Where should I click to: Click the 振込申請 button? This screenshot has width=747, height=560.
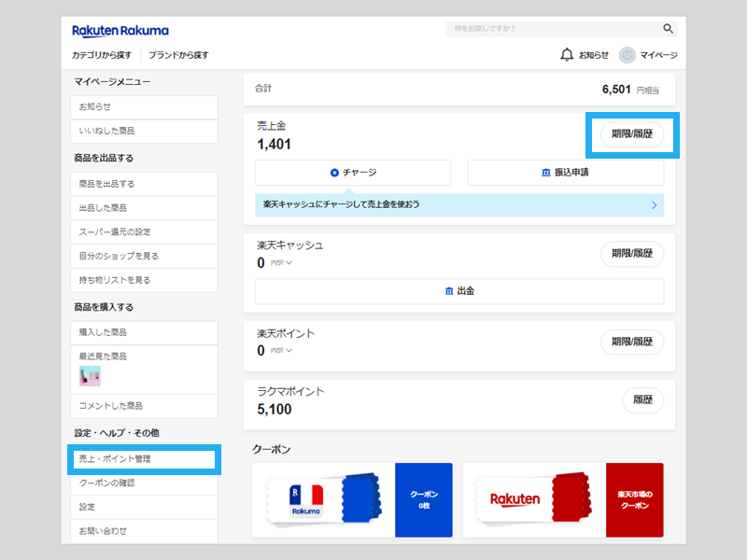tap(566, 173)
